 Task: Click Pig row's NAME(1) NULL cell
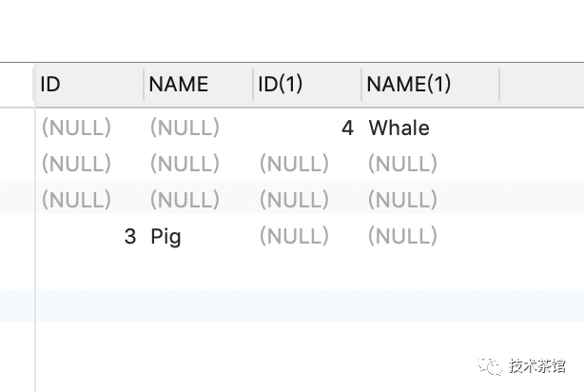(x=402, y=236)
